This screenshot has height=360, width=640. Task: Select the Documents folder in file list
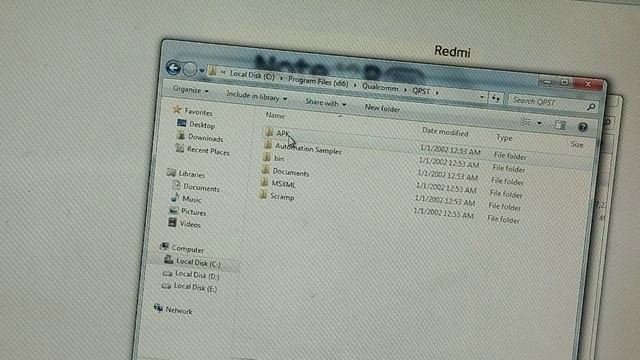click(285, 171)
